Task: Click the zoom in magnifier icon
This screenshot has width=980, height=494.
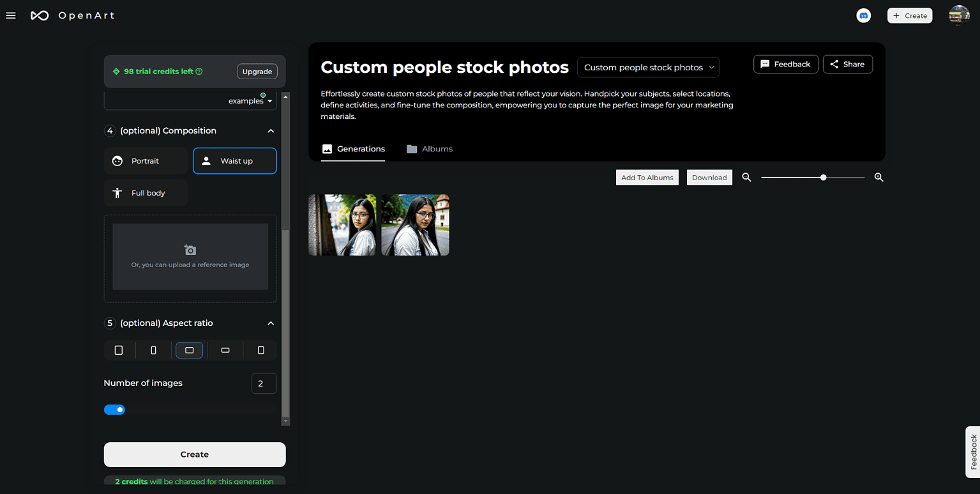Action: click(879, 178)
